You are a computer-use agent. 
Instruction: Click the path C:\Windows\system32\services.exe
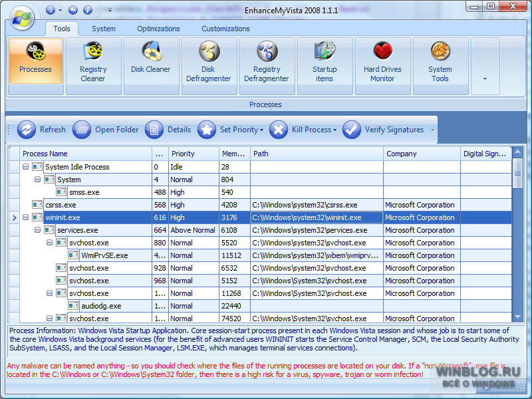tap(310, 230)
